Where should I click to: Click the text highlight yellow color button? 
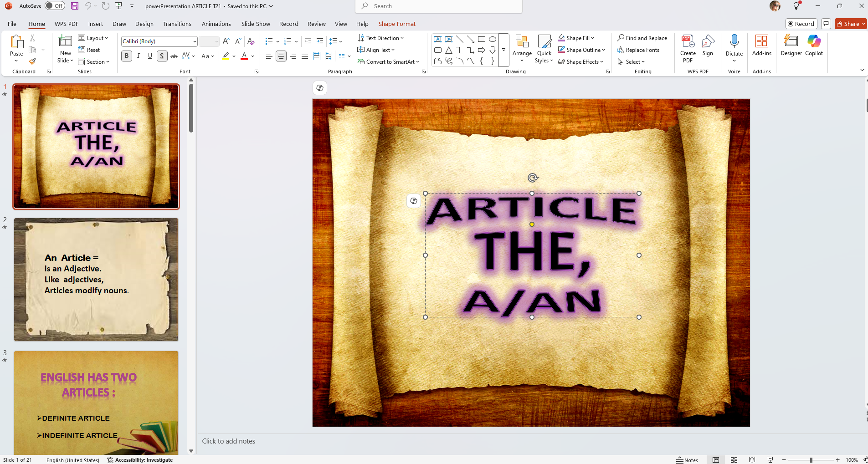click(226, 56)
